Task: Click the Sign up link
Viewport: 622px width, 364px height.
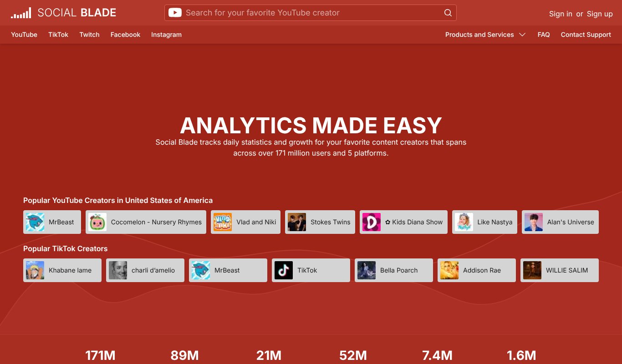Action: point(600,14)
